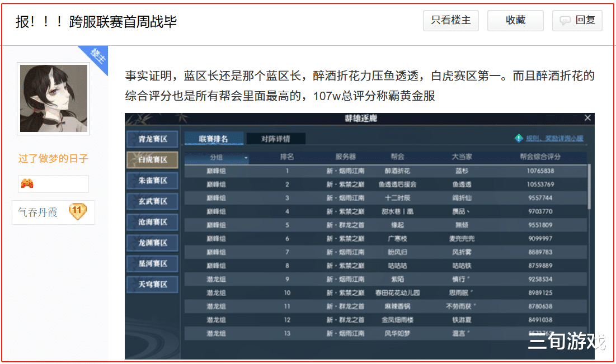Select the 星河赛区 division tab

152,263
